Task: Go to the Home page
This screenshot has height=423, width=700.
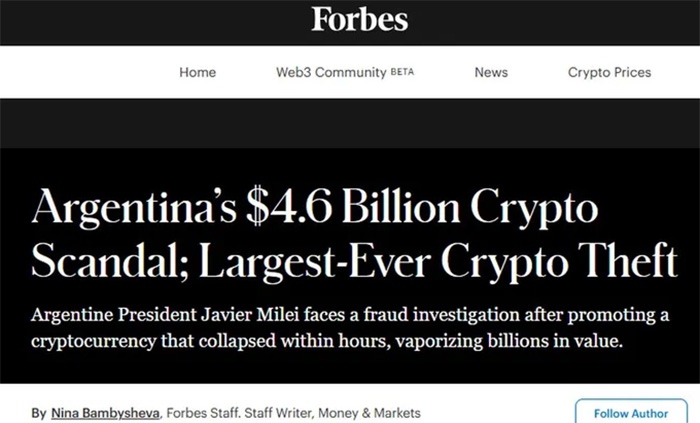Action: 197,72
